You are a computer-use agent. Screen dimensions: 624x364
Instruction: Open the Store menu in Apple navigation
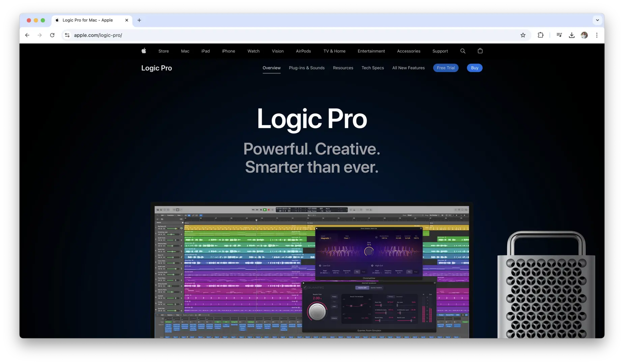coord(164,51)
